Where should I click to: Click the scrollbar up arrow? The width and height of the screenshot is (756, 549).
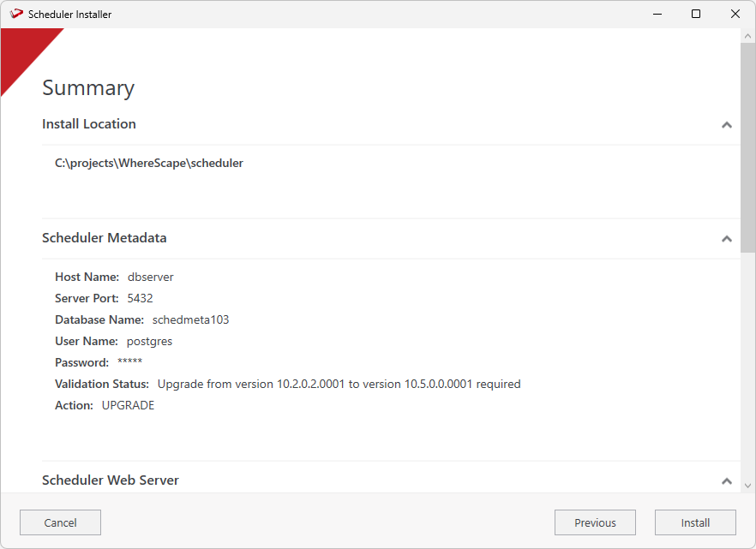747,36
